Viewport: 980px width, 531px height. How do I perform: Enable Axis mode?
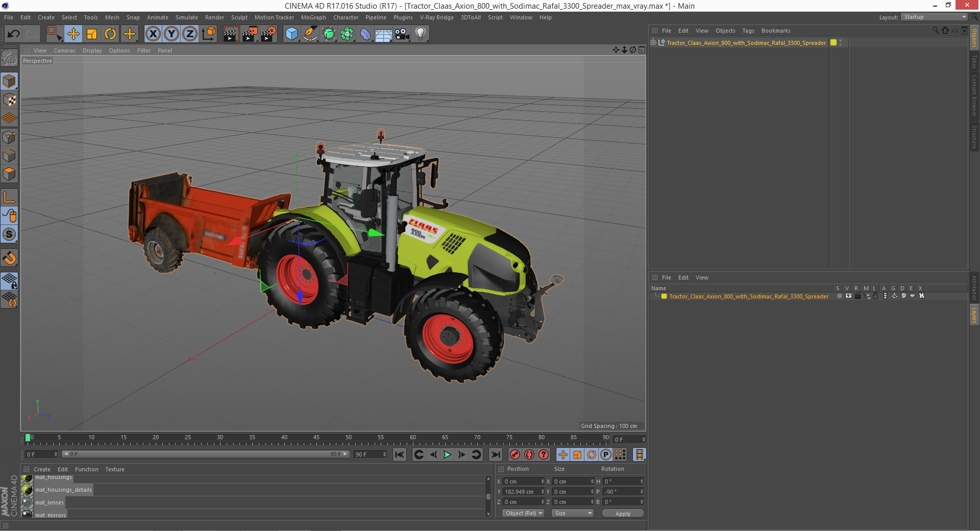(x=9, y=197)
